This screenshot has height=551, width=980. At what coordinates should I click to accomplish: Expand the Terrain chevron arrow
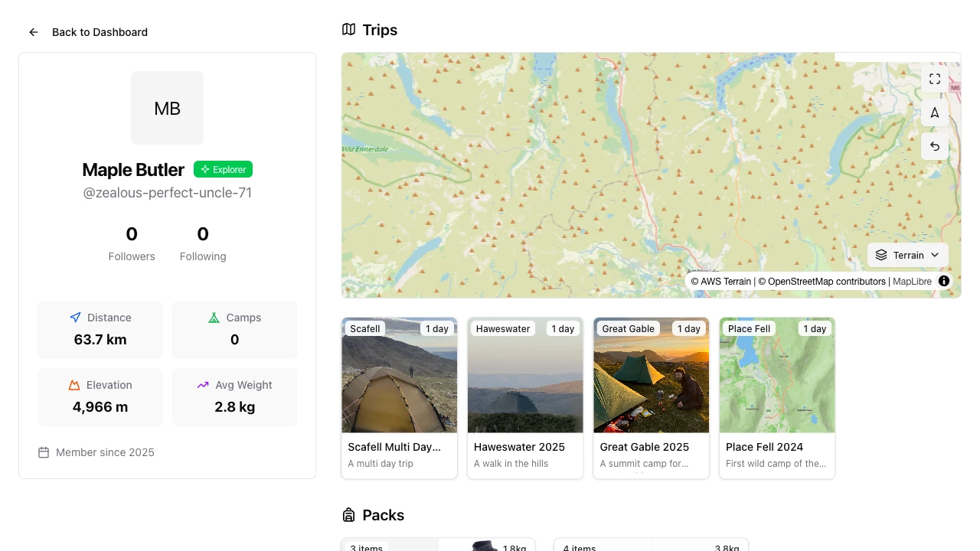point(935,255)
